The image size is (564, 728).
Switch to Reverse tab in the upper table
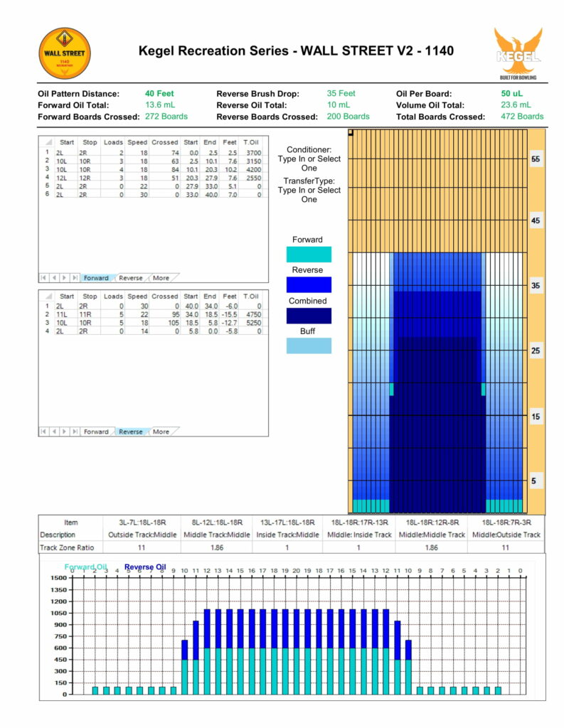pos(130,278)
